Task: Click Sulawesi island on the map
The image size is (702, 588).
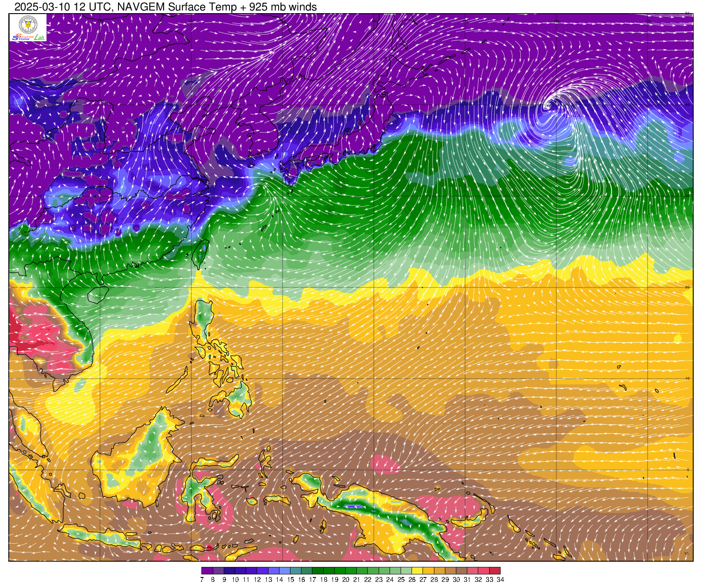Action: (x=197, y=491)
